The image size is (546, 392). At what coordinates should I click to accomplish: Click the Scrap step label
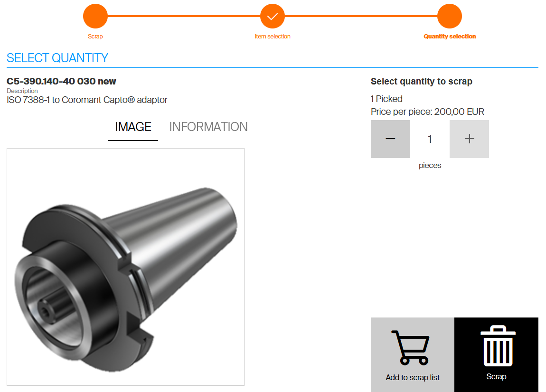95,36
